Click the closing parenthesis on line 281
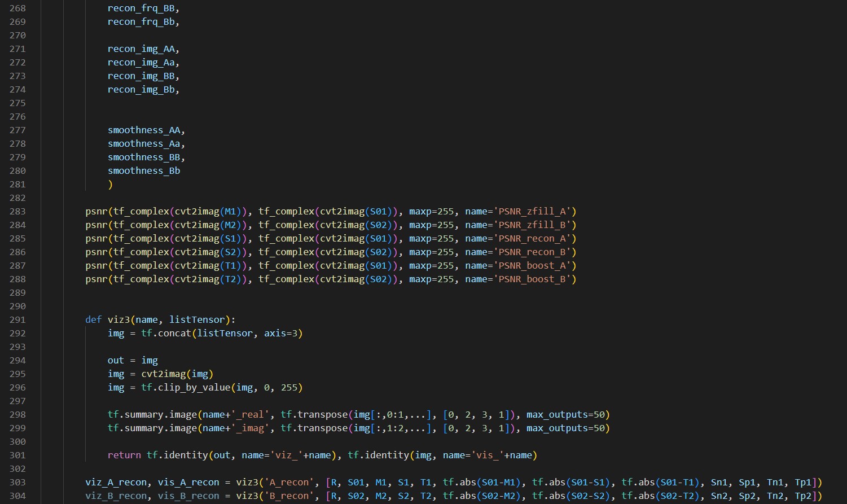Viewport: 847px width, 504px height. point(111,184)
